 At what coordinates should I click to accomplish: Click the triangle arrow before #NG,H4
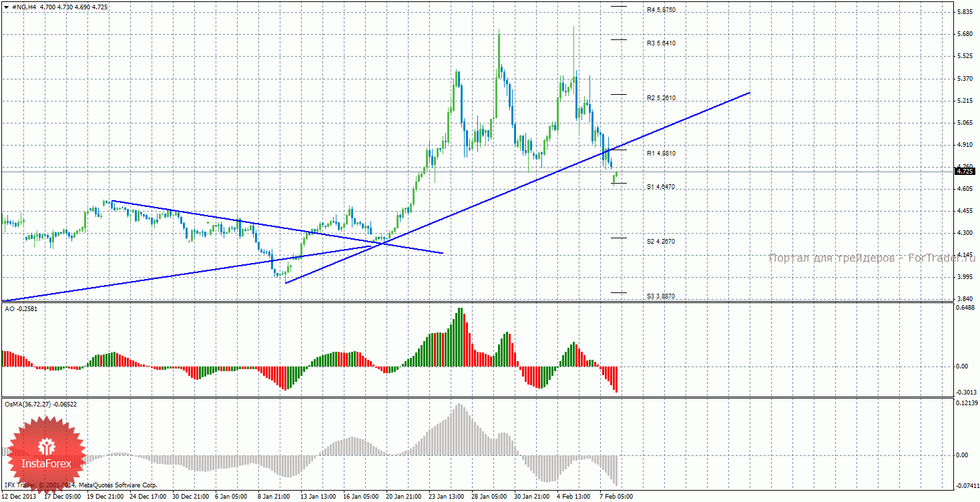click(6, 7)
